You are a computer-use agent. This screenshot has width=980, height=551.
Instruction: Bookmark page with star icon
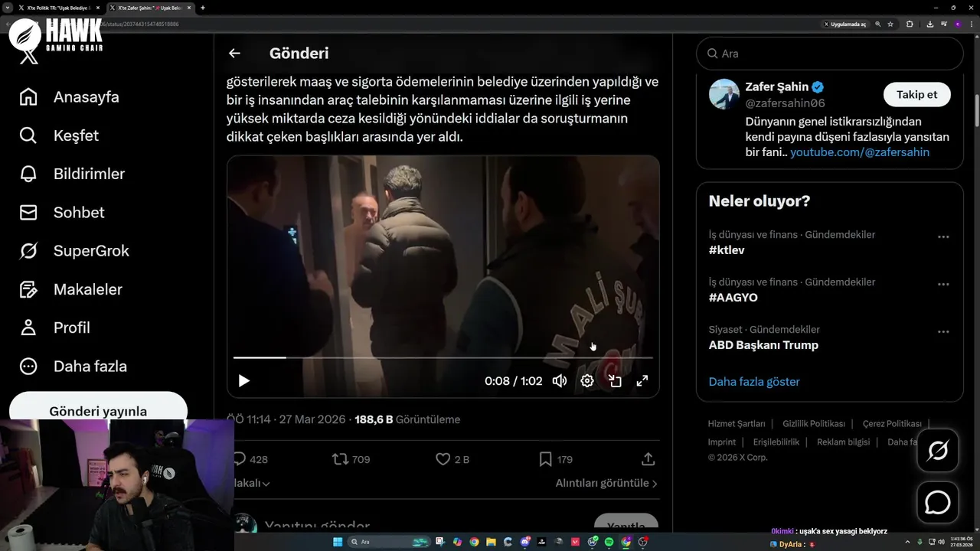890,24
